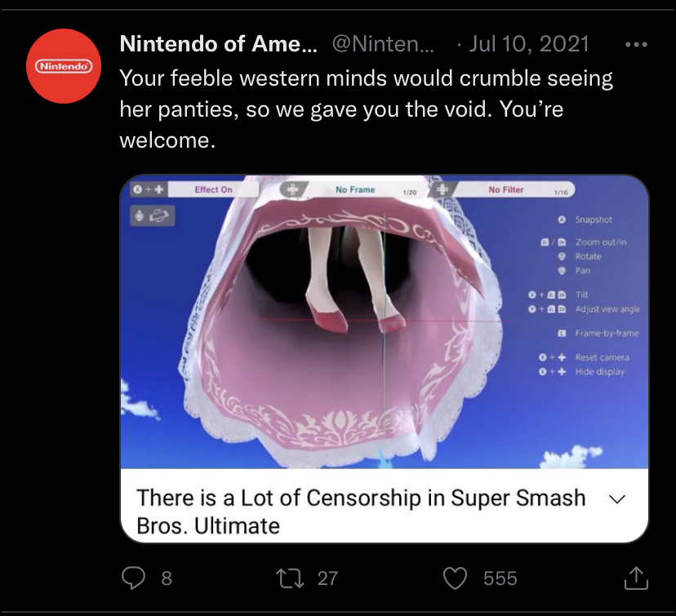Click the Snapshot A button icon
Viewport: 676px width, 616px height.
(x=562, y=220)
